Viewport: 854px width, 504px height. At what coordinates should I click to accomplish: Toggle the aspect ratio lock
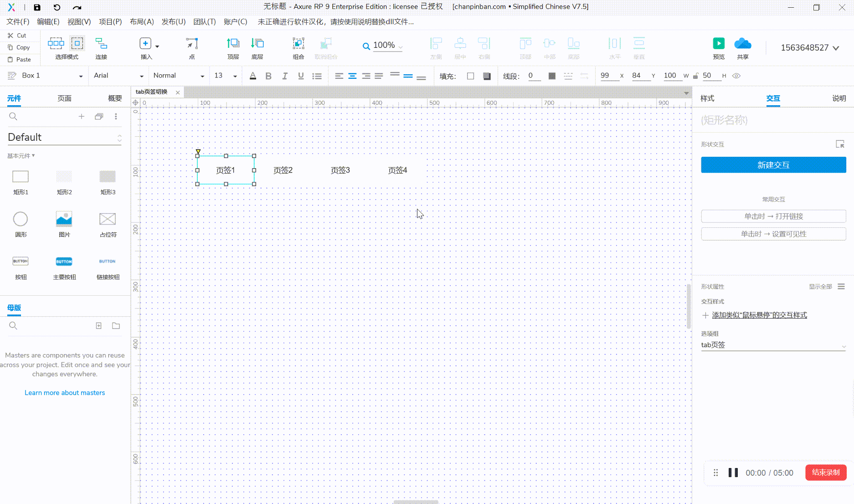coord(695,76)
